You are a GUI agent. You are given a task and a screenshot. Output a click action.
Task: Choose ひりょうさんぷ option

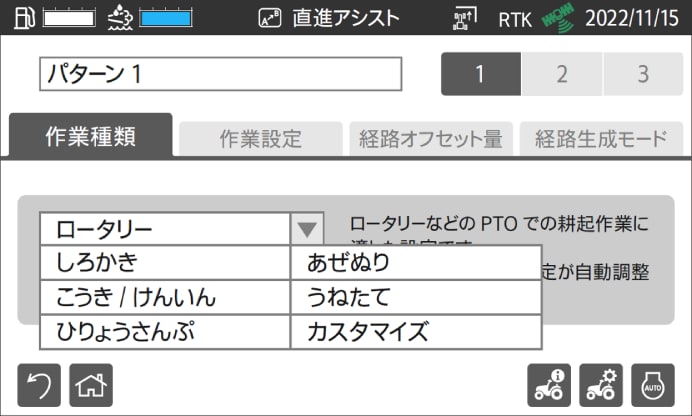165,332
